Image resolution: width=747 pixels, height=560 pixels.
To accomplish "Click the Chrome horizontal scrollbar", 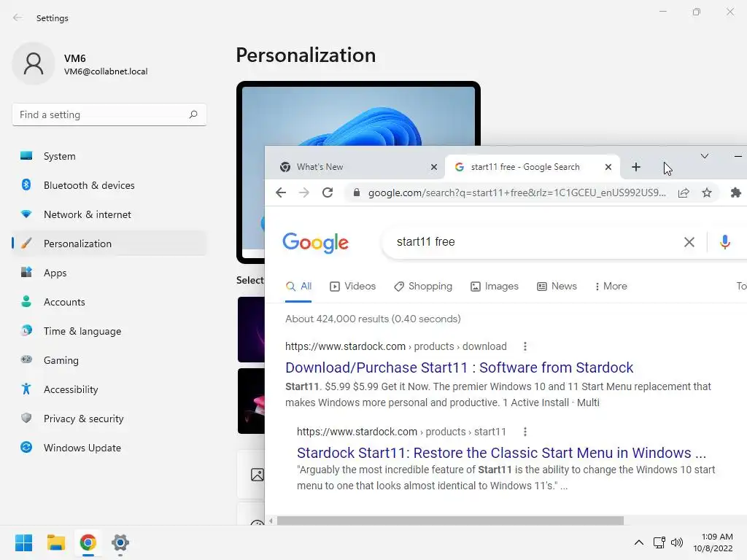I will click(450, 521).
